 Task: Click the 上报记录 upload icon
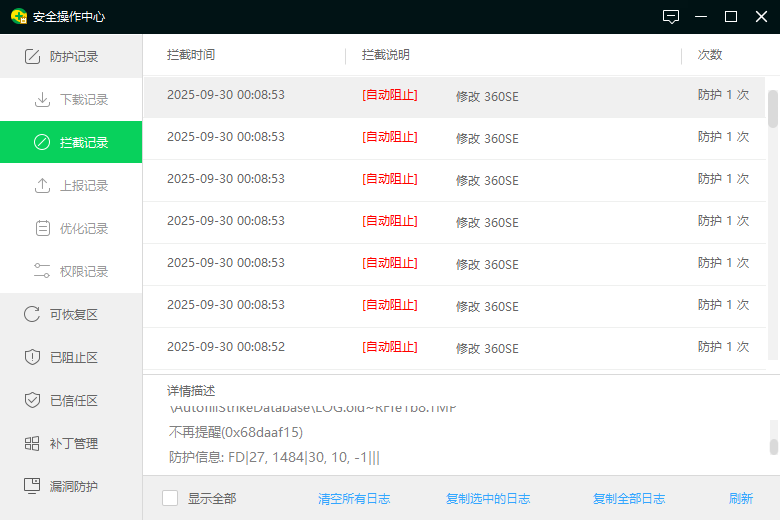point(42,186)
